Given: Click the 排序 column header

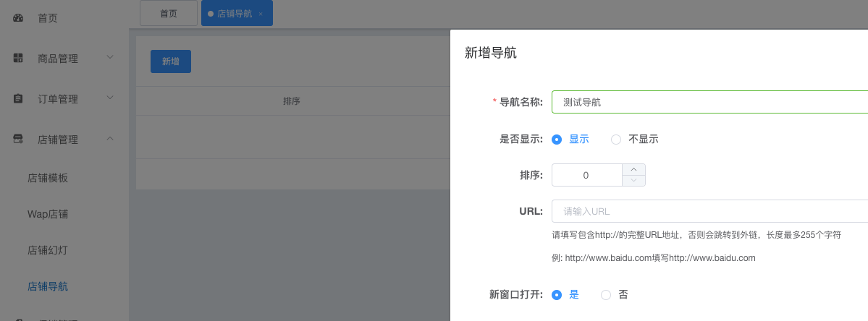Looking at the screenshot, I should coord(292,101).
